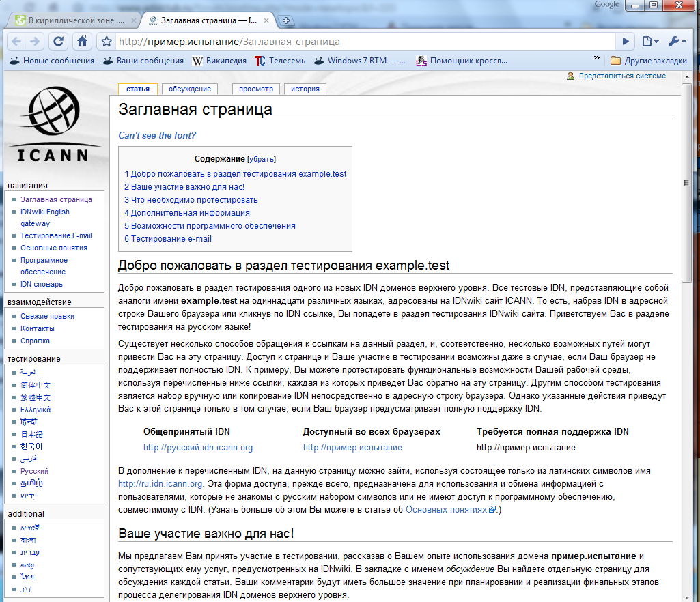Image resolution: width=700 pixels, height=602 pixels.
Task: Select the 'обсуждение' page tab
Action: coord(190,89)
